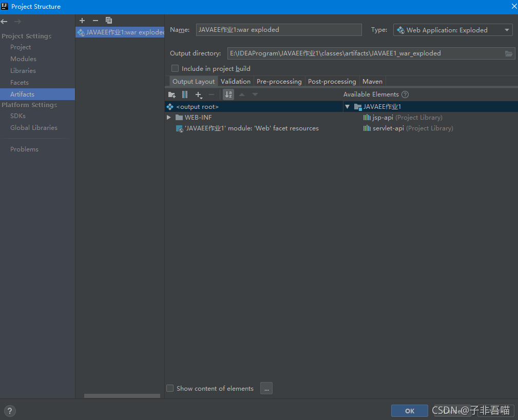Switch to Validation tab
This screenshot has height=420, width=518.
(x=236, y=81)
